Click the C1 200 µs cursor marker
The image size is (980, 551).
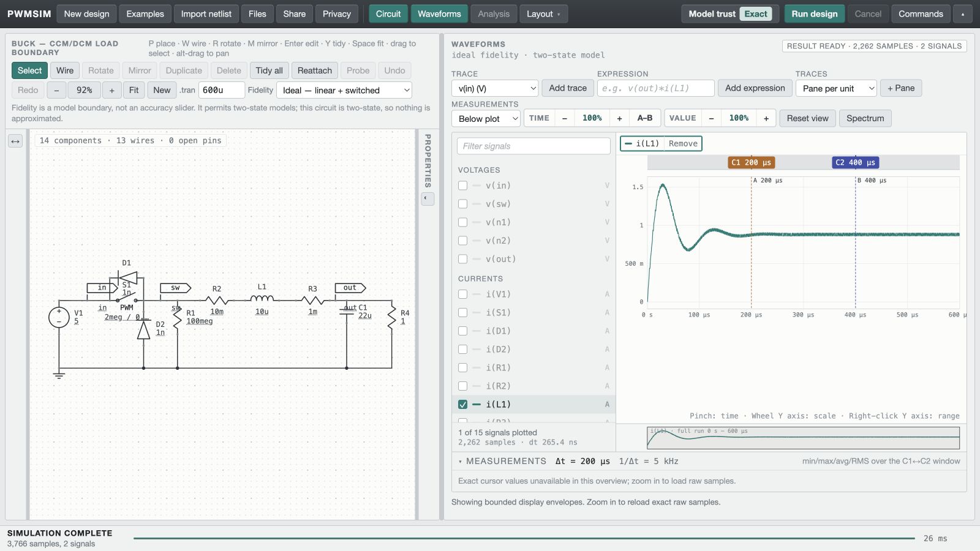coord(752,162)
